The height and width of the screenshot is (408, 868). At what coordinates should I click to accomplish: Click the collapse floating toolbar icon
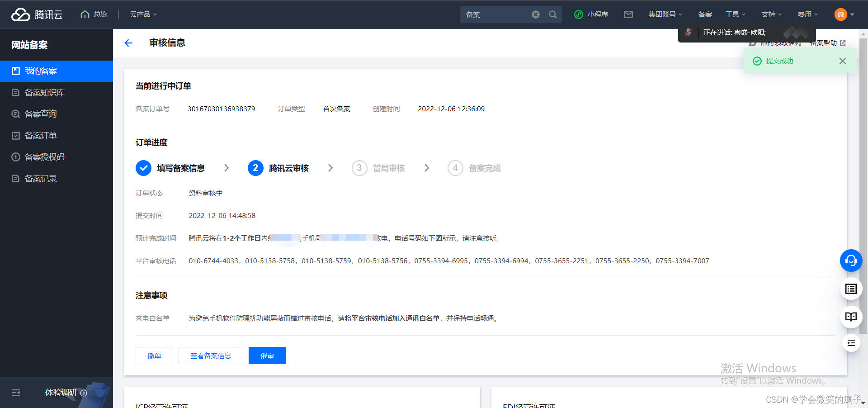pos(851,343)
